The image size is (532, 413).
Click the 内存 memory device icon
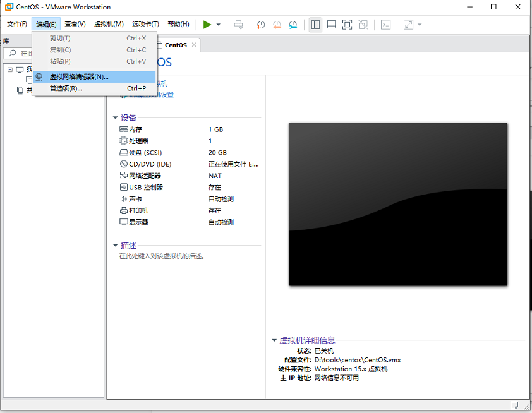click(123, 129)
